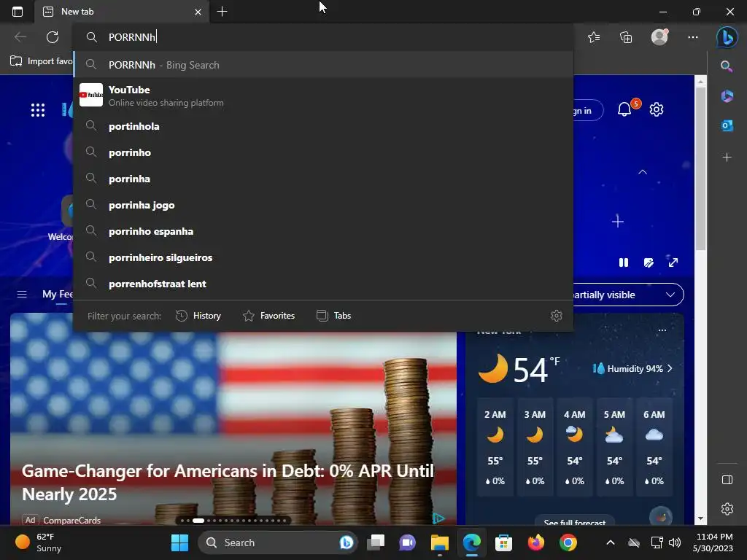
Task: Select 'PORRNNh - Bing Search' suggestion
Action: point(323,65)
